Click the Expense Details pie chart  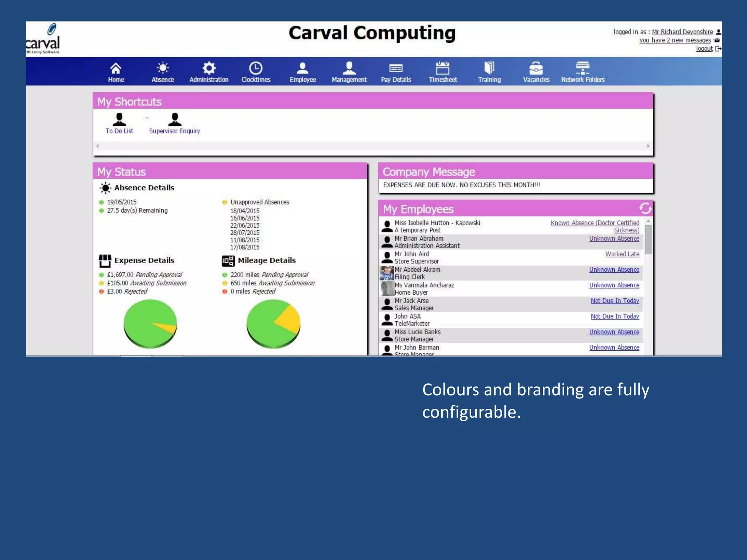150,324
